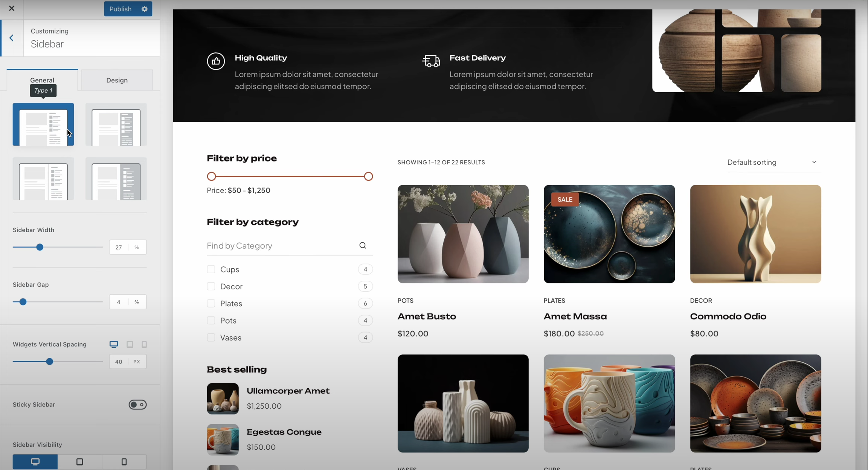
Task: Open the Default sorting dropdown
Action: (x=773, y=162)
